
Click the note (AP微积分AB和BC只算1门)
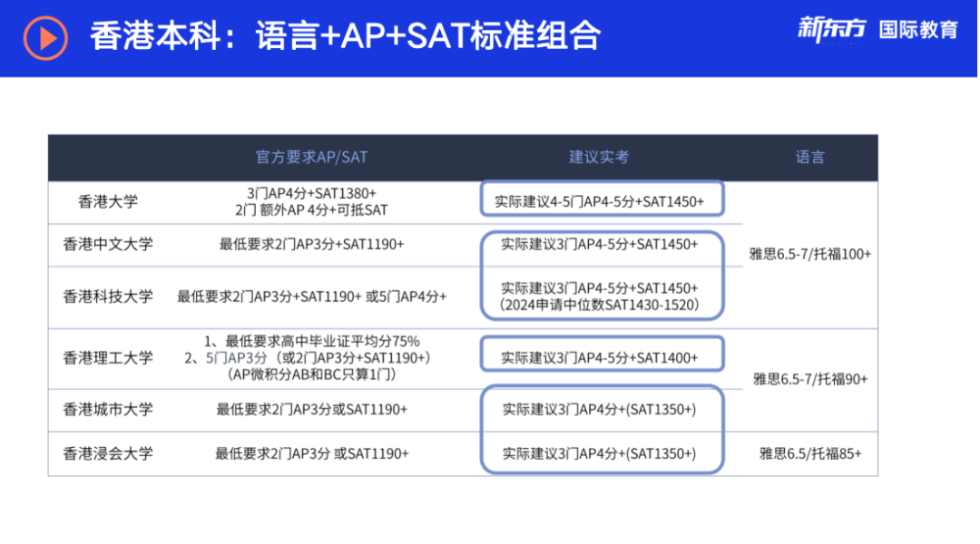click(x=311, y=374)
